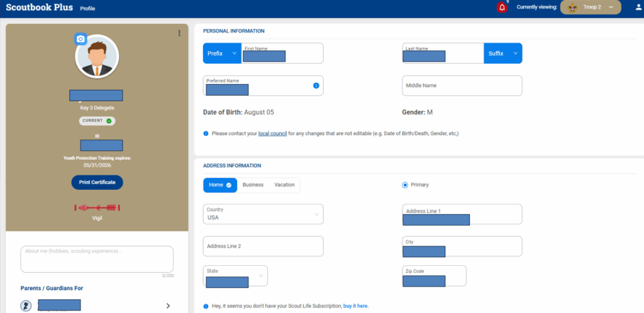Open the local council link

(272, 134)
